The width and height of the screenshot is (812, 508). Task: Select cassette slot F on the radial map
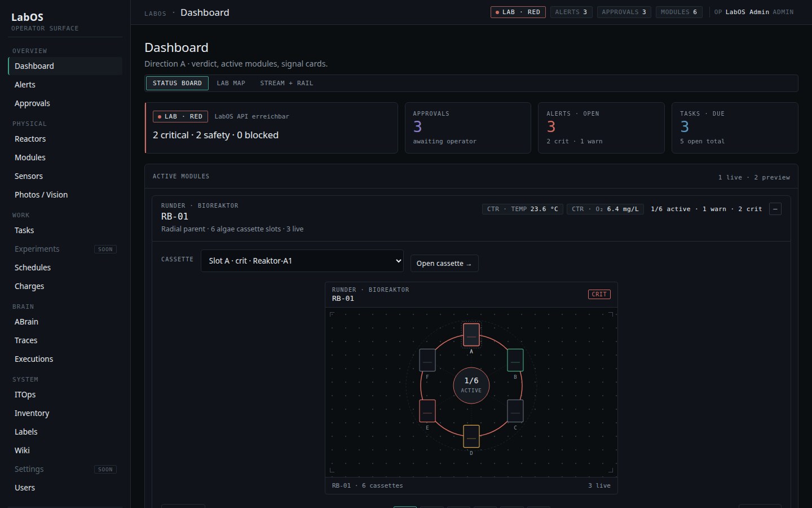tap(427, 360)
